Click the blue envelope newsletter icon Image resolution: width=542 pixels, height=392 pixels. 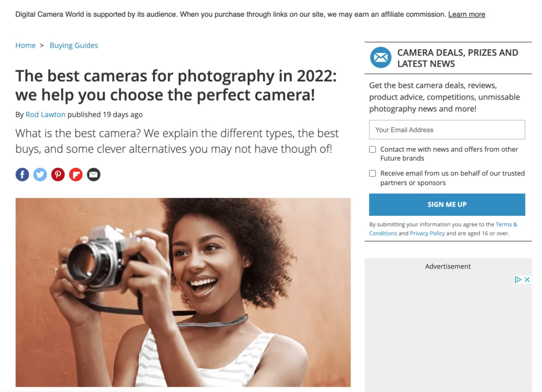coord(380,58)
